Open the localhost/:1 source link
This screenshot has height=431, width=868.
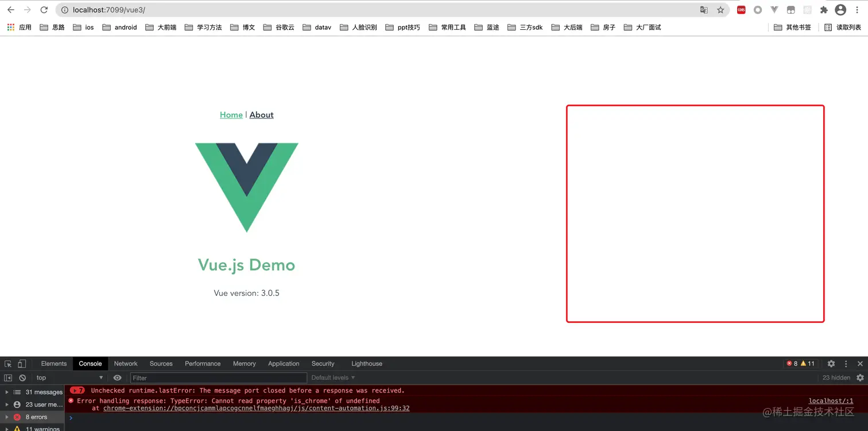click(831, 401)
